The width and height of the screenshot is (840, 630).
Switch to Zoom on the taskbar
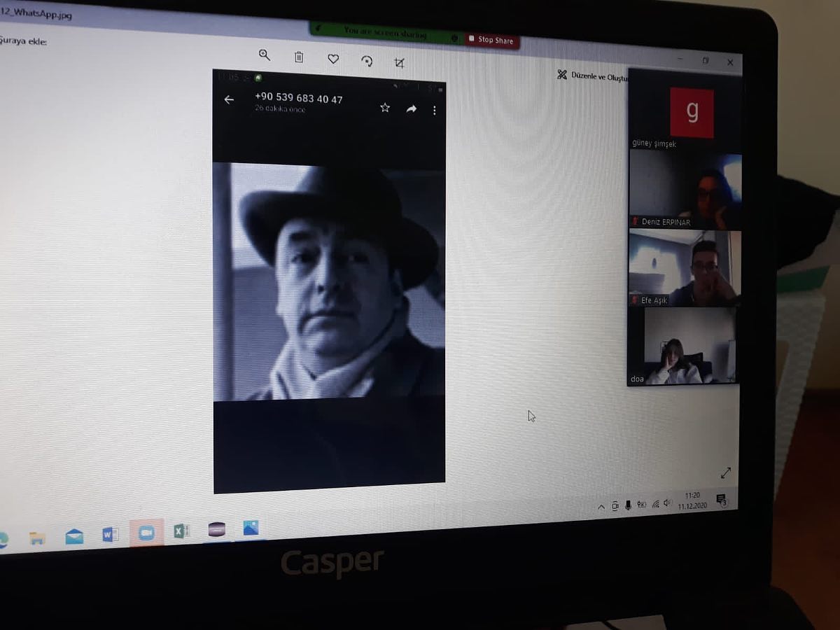(x=146, y=533)
